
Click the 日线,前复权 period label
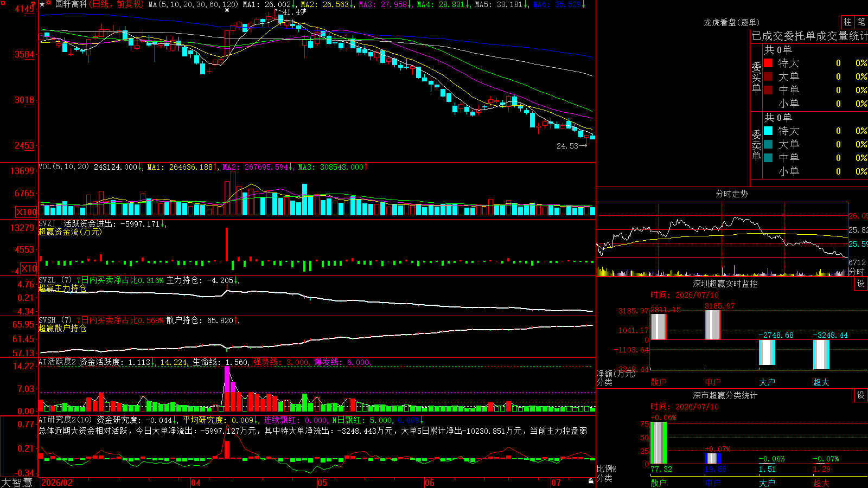click(117, 4)
